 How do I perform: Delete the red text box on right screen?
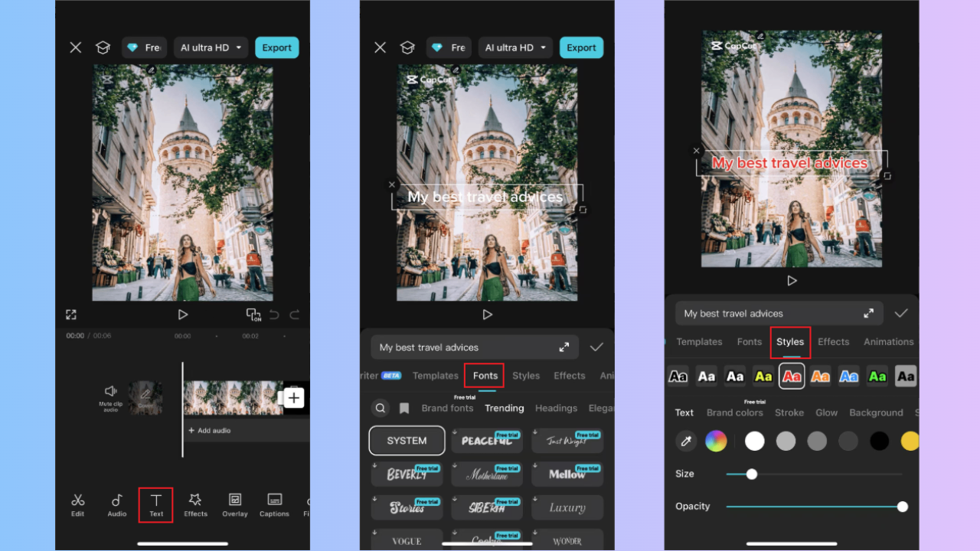point(697,151)
